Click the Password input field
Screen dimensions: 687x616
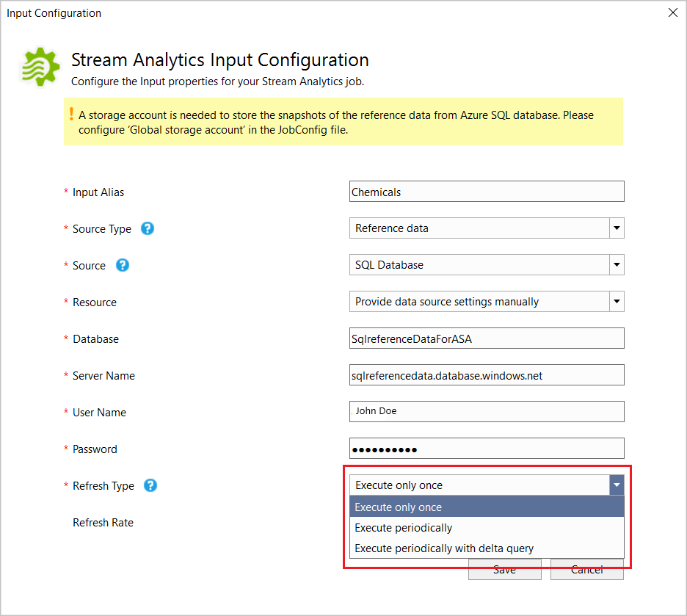(487, 448)
